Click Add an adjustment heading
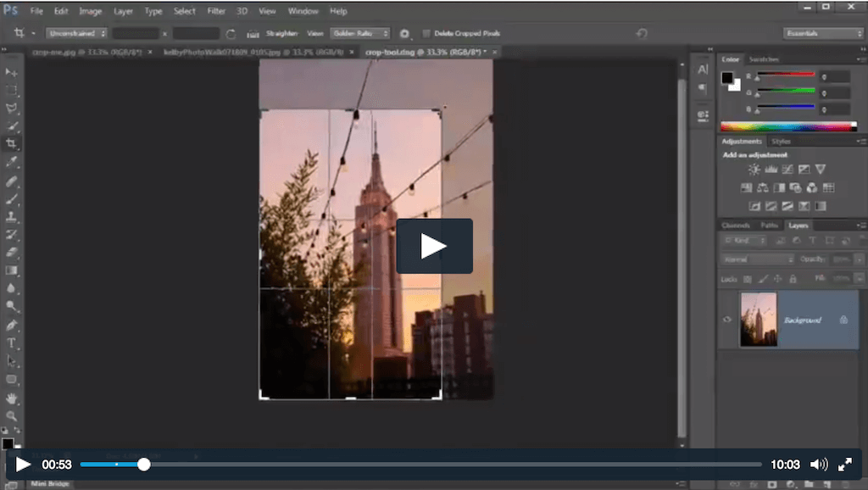This screenshot has width=868, height=490. (754, 155)
